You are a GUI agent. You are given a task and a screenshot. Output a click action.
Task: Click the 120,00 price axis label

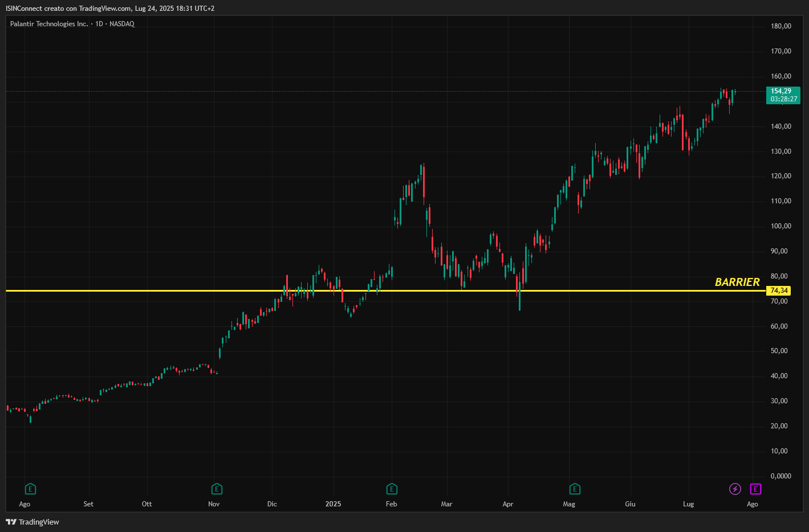point(780,176)
